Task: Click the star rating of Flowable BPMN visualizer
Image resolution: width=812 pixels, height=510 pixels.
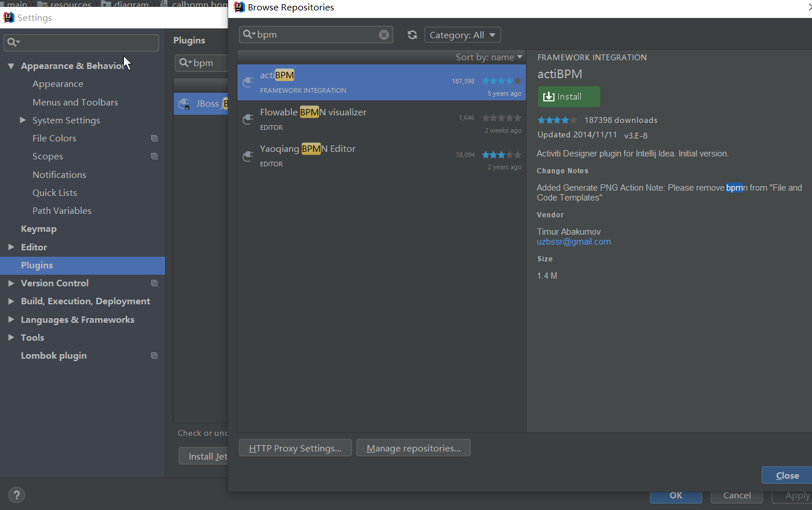Action: tap(502, 118)
